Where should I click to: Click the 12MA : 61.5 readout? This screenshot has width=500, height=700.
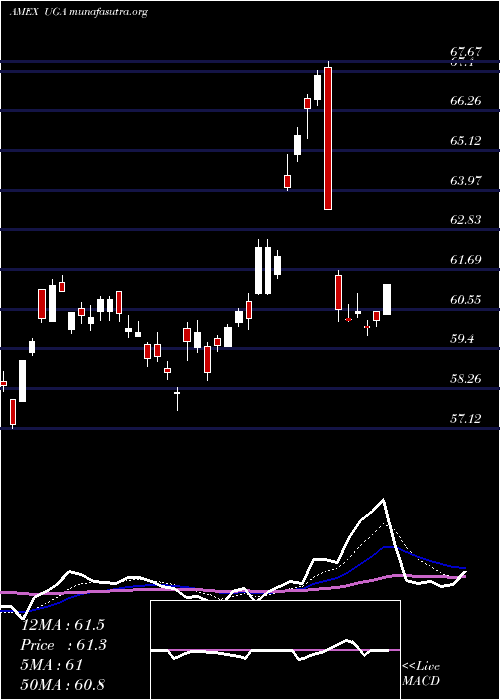(62, 625)
